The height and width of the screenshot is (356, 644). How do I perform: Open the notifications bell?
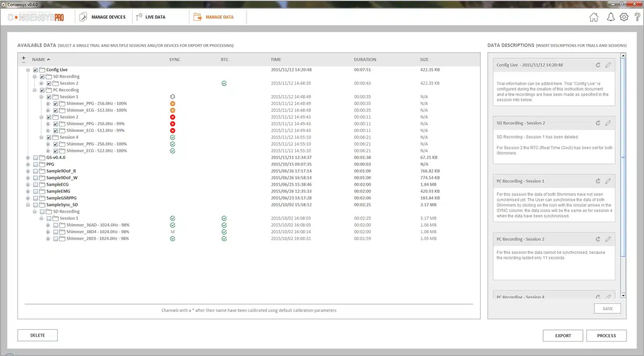611,17
